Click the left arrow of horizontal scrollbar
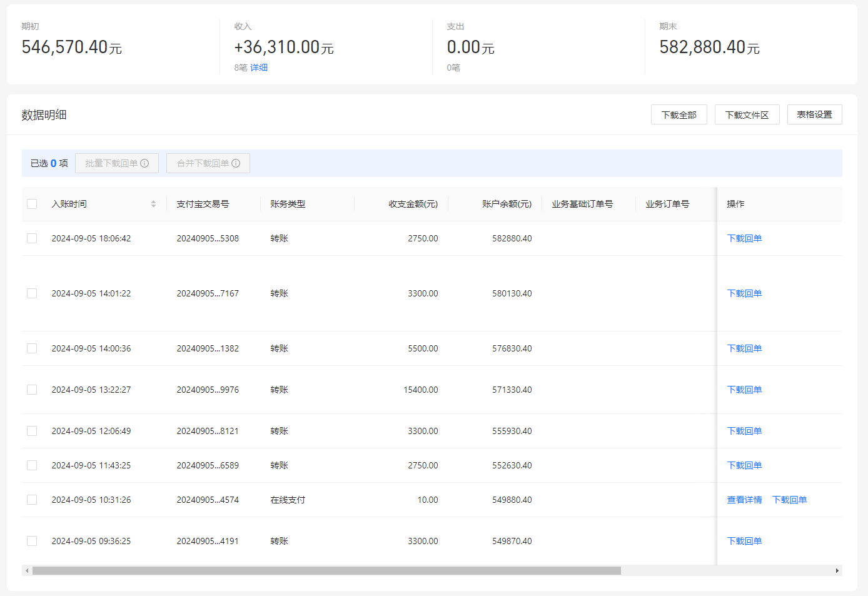The width and height of the screenshot is (868, 596). (x=27, y=570)
